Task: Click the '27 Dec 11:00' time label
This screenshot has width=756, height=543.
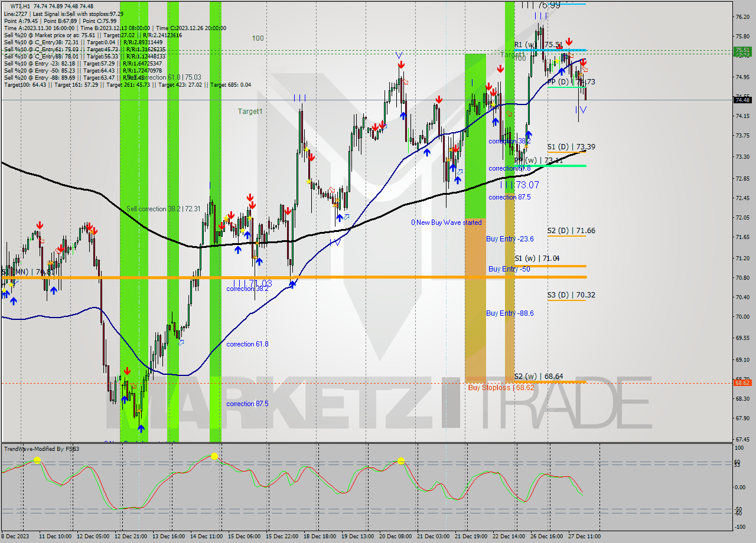Action: (585, 536)
